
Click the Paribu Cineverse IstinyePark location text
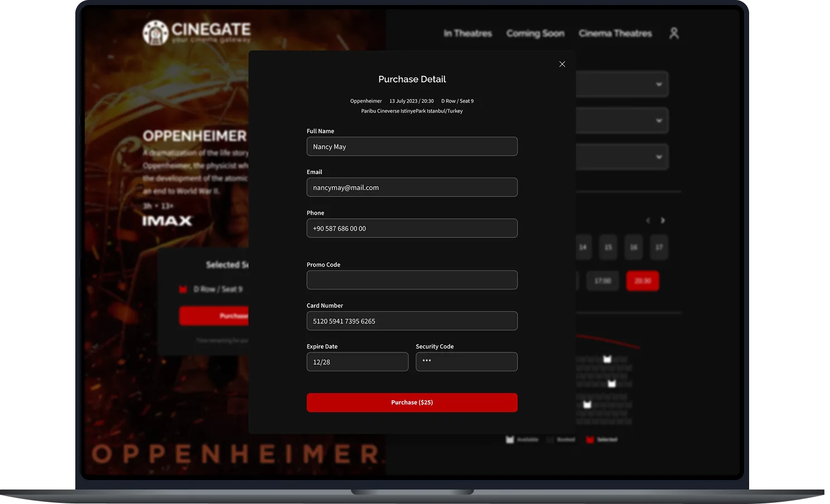(412, 111)
